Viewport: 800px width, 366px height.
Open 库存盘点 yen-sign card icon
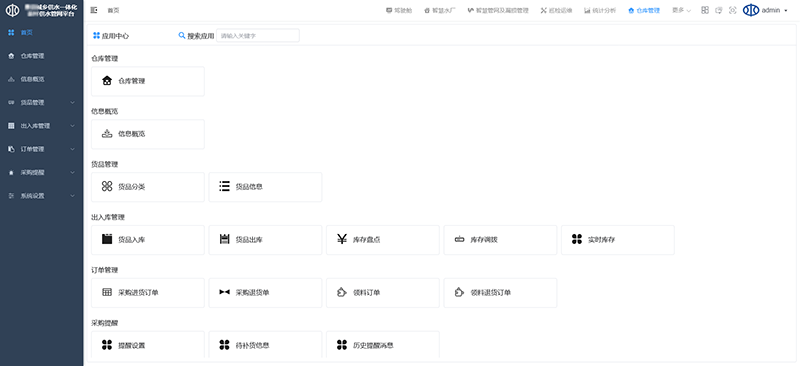point(342,239)
